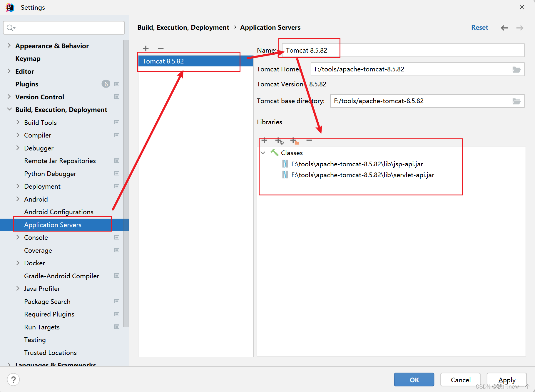The image size is (535, 392).
Task: Click the Tomcat Home path field
Action: 417,69
